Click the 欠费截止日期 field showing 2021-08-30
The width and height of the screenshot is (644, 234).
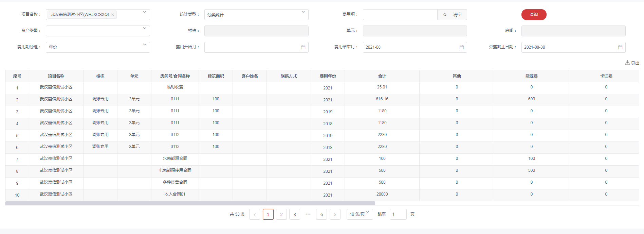coord(573,47)
